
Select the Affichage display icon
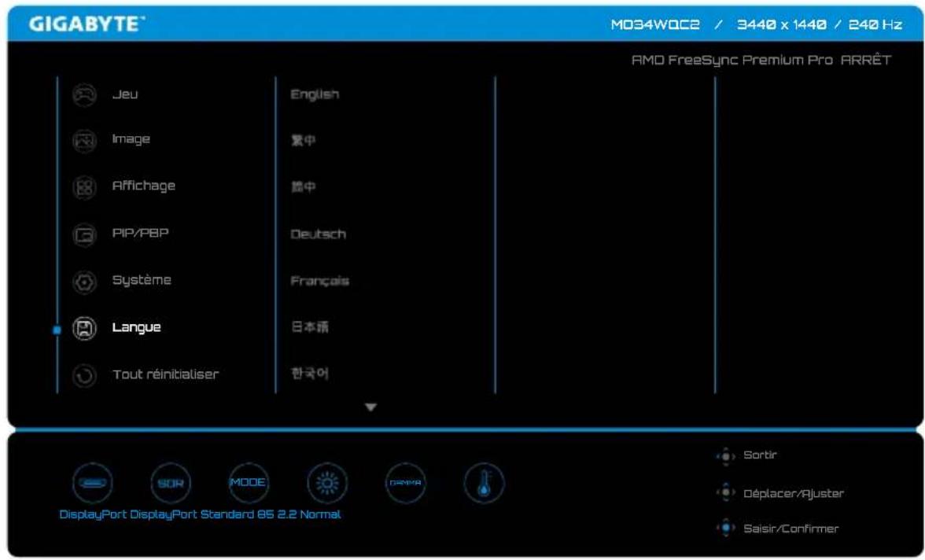click(x=84, y=187)
